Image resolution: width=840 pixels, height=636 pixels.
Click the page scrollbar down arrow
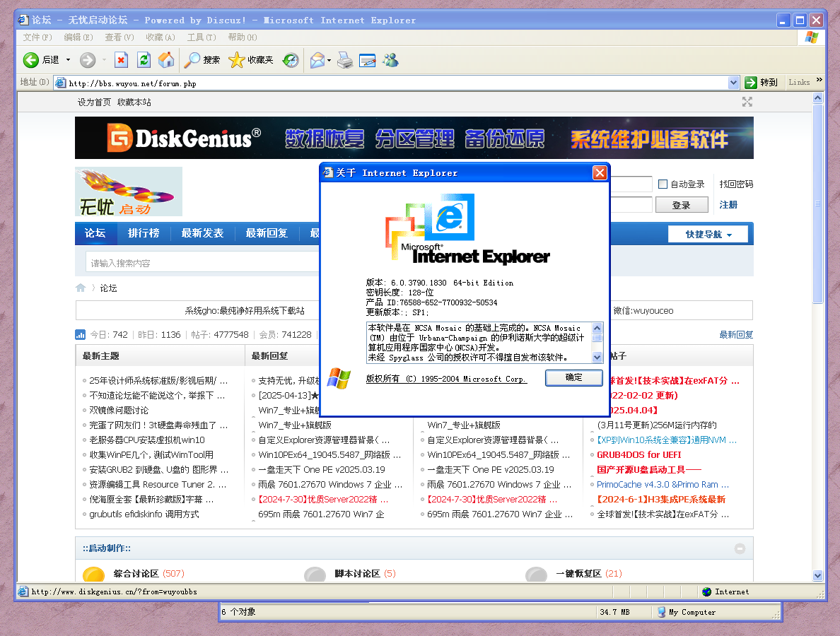click(x=817, y=575)
